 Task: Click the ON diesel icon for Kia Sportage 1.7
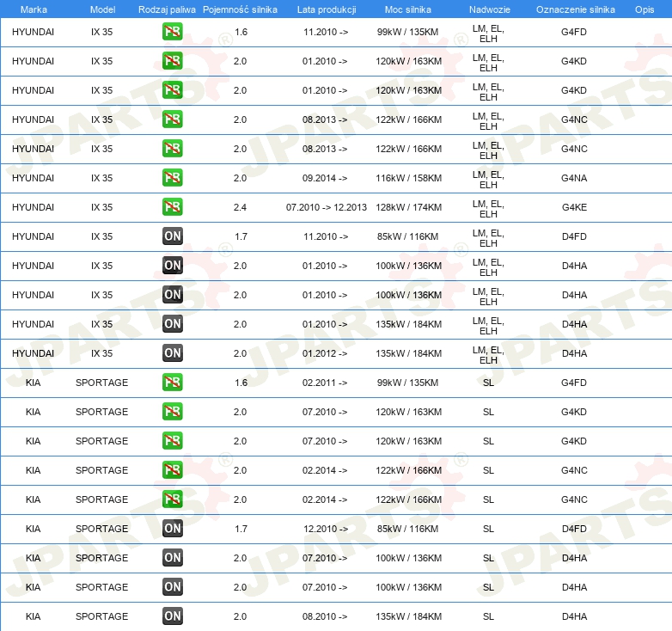coord(172,529)
